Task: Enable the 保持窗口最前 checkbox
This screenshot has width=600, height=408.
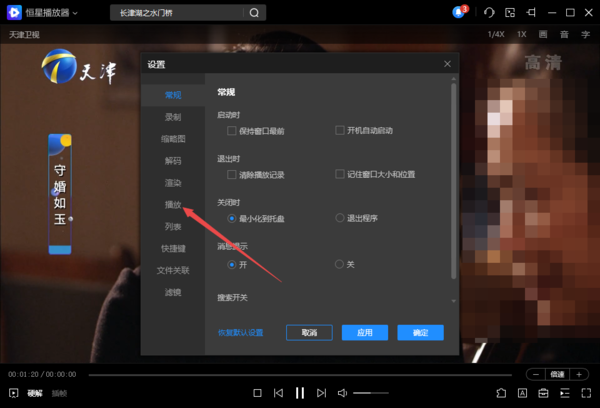Action: pyautogui.click(x=233, y=130)
